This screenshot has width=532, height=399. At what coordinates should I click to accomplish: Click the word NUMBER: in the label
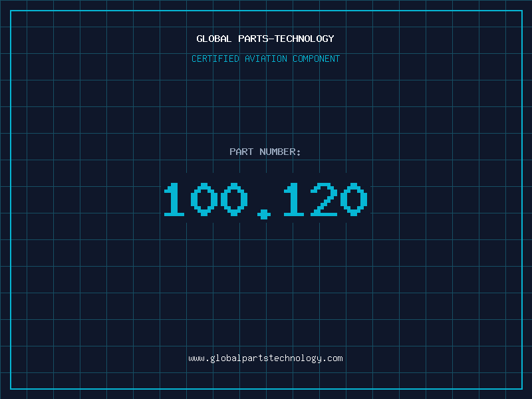pos(280,152)
